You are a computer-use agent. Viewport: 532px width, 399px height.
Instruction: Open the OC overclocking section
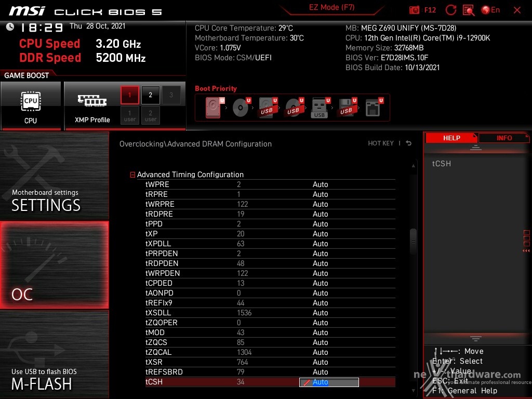point(54,265)
